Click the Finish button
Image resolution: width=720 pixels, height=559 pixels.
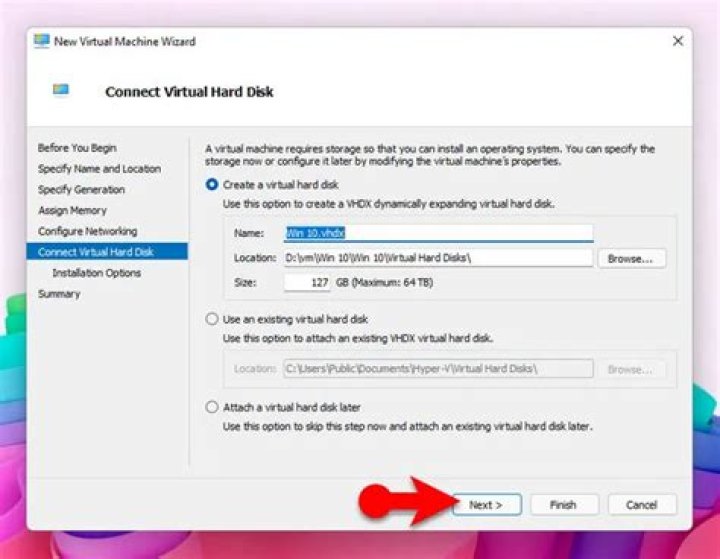point(564,505)
